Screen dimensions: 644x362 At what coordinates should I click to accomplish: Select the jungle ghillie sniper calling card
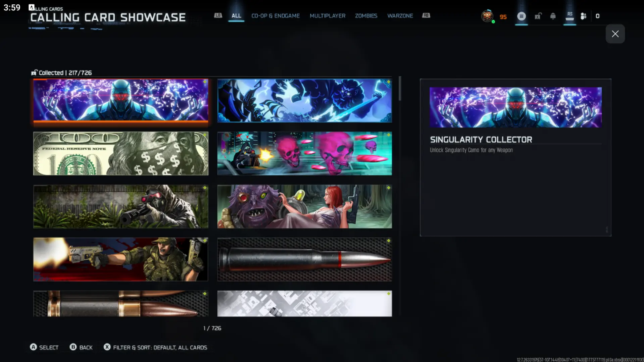[121, 206]
